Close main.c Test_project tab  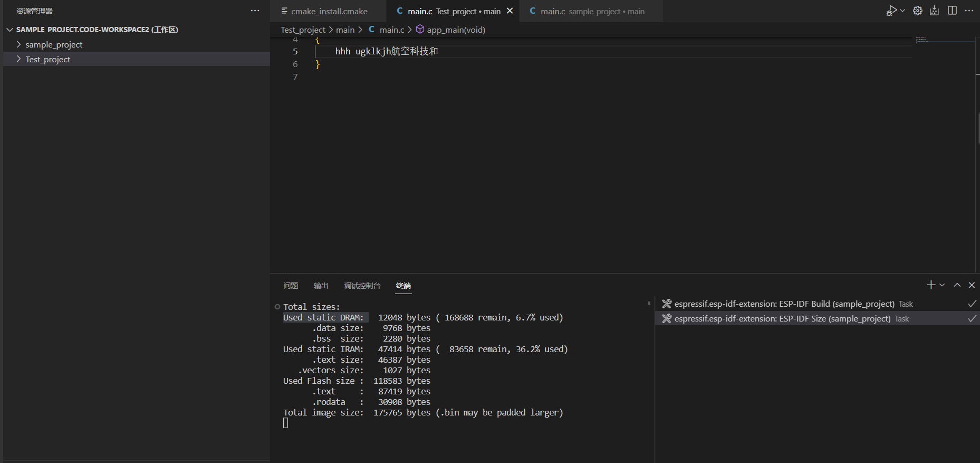510,11
